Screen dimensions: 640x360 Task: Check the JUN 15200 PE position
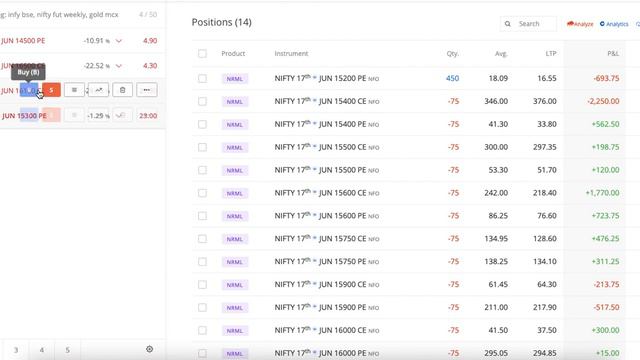click(x=202, y=78)
